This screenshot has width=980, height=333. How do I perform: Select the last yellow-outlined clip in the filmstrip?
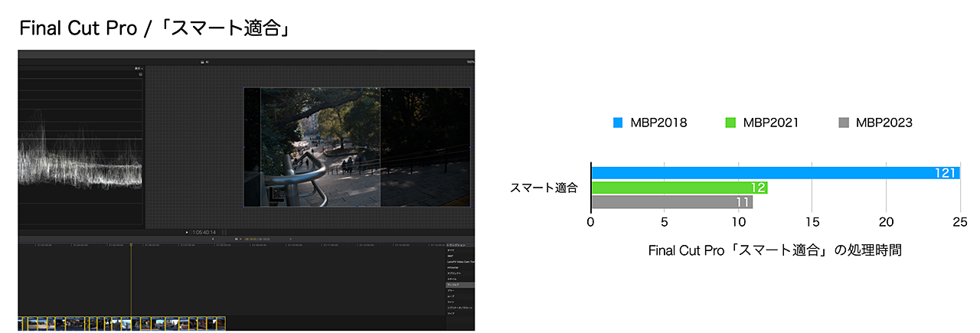coord(220,323)
